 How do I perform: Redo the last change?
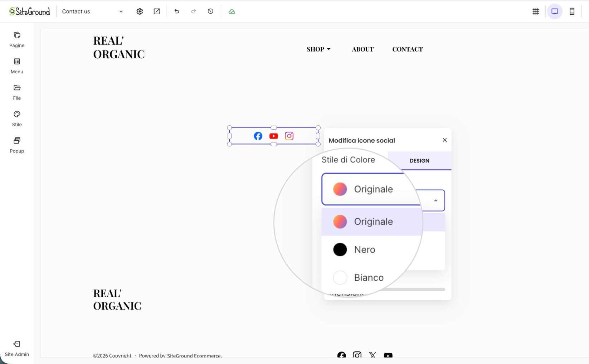(194, 11)
